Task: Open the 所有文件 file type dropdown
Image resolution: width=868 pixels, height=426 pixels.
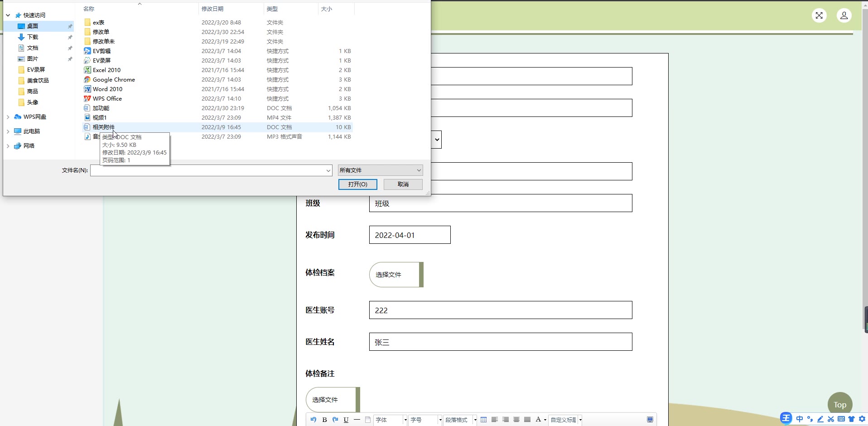Action: click(x=381, y=170)
